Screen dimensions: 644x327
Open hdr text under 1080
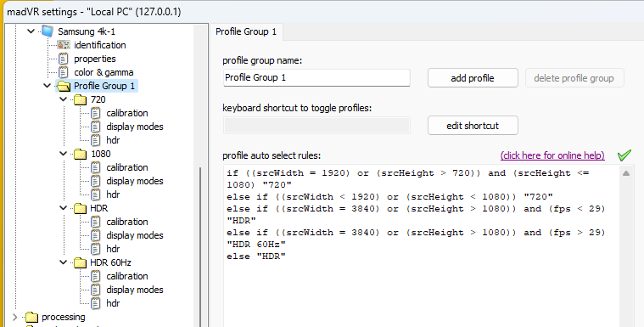pyautogui.click(x=113, y=195)
